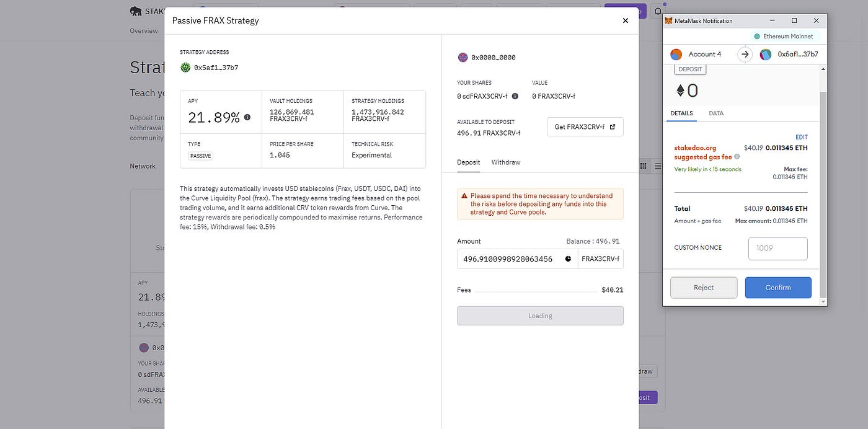Click the wallet avatar next to 0x0000…0000
This screenshot has height=429, width=868.
click(462, 58)
